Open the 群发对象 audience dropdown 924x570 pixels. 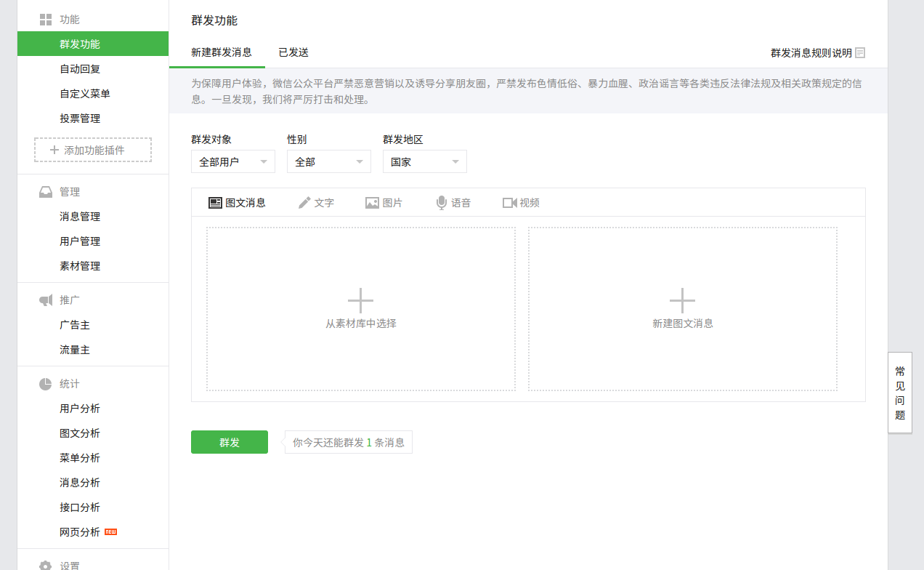coord(232,161)
